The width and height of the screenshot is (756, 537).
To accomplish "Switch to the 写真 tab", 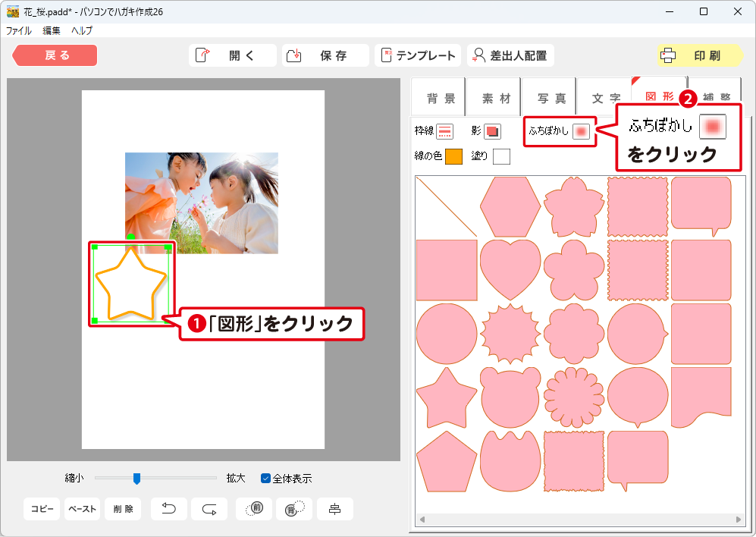I will click(551, 99).
